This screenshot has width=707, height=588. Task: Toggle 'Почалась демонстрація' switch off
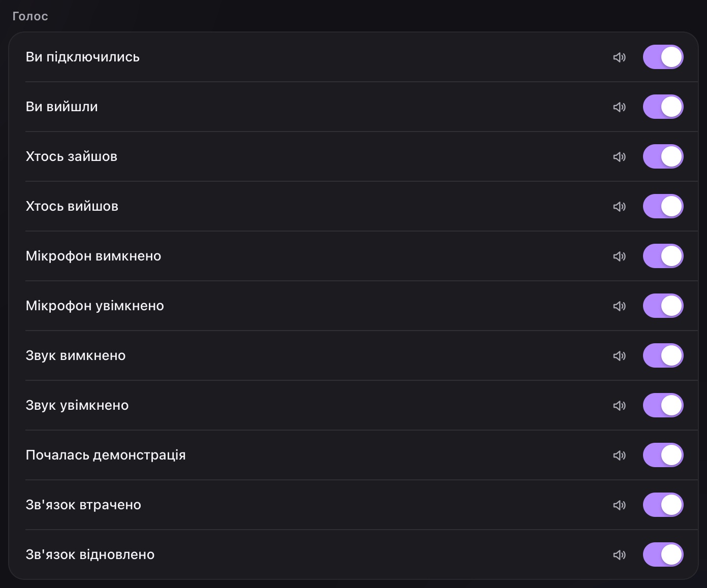(663, 455)
